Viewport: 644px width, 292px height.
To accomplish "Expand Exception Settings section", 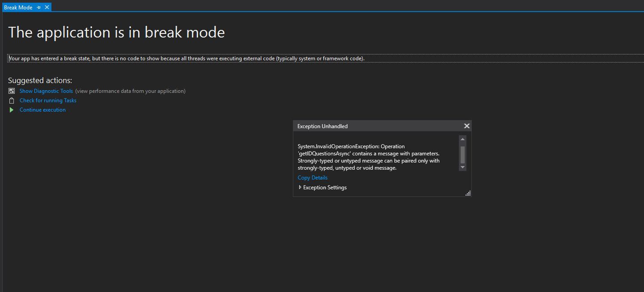I will [x=322, y=188].
